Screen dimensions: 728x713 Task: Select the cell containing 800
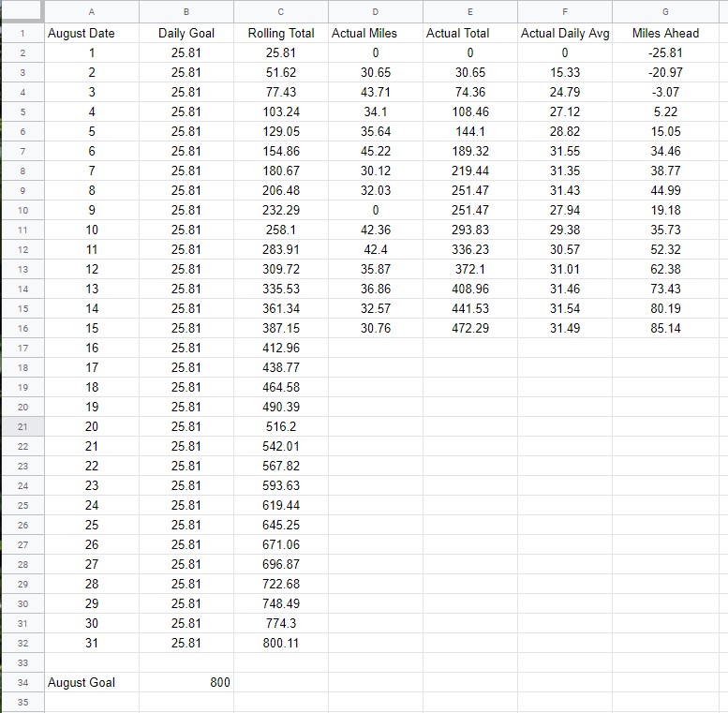[186, 682]
